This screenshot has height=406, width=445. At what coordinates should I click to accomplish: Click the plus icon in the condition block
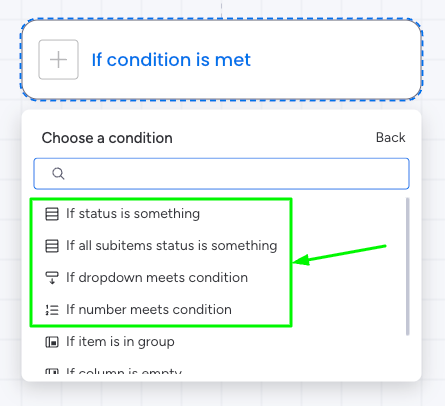[58, 60]
